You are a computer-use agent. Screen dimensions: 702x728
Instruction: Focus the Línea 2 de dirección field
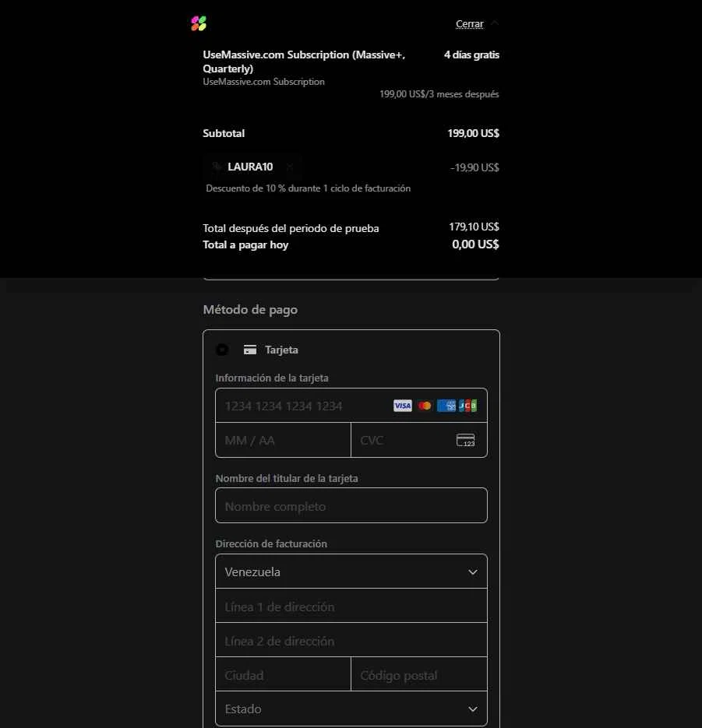pos(351,640)
